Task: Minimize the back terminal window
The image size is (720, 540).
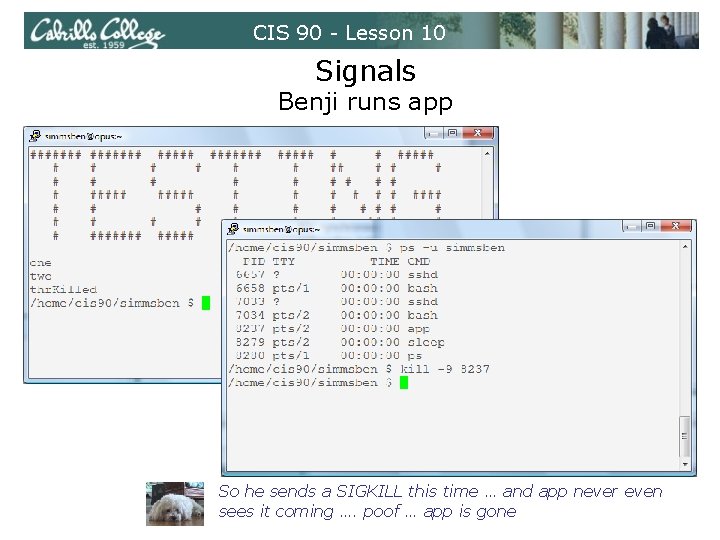Action: click(434, 133)
